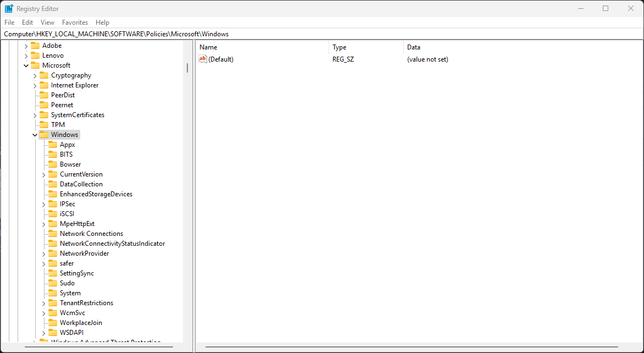
Task: Click the registry path address bar
Action: coord(322,34)
